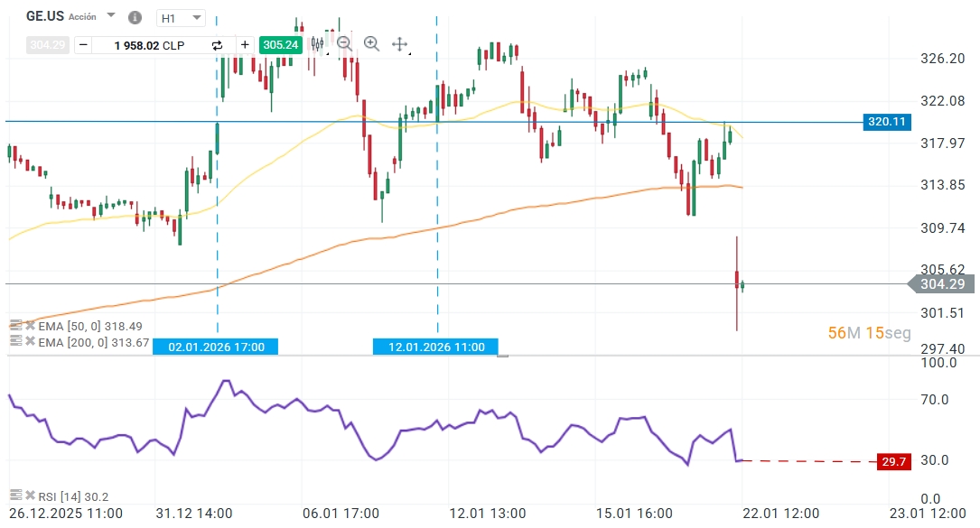Edit the 1 958.02 CLP volume field
Screen dimensions: 980x528
149,44
